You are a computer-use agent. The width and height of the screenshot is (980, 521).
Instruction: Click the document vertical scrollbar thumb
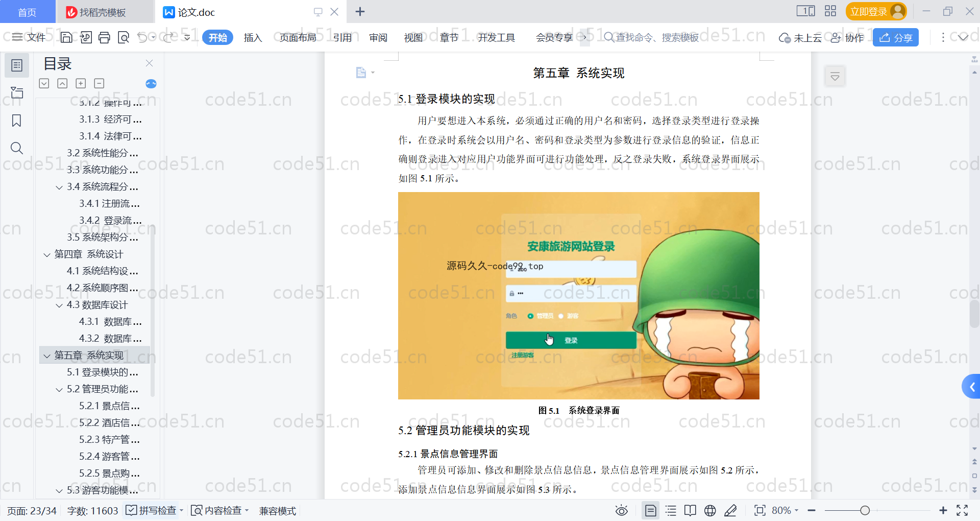(x=974, y=314)
